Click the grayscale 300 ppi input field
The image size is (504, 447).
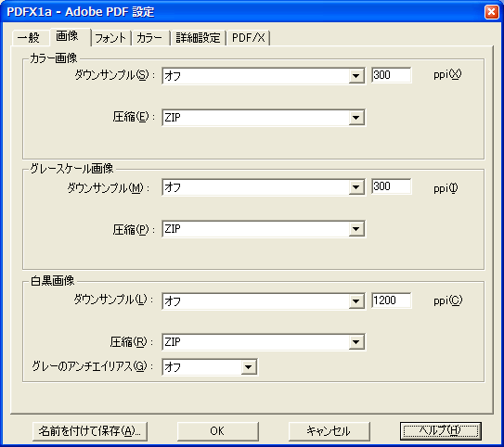(391, 186)
